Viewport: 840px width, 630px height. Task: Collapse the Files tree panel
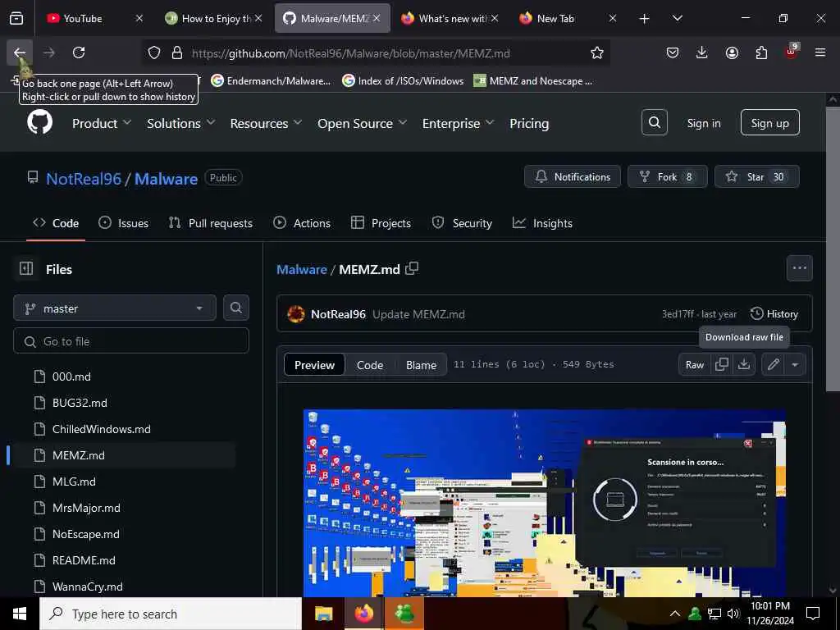pyautogui.click(x=26, y=268)
